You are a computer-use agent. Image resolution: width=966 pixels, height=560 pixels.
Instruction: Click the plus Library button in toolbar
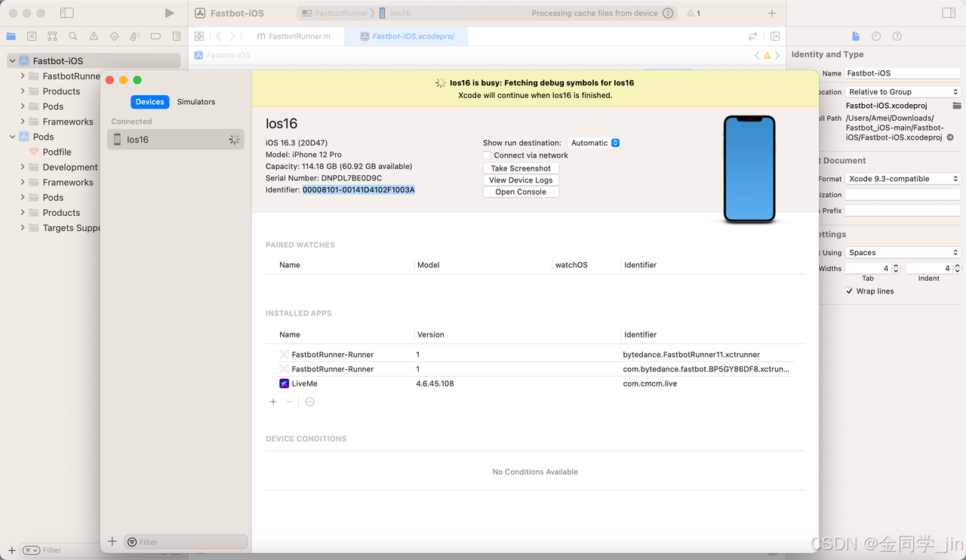[x=772, y=13]
